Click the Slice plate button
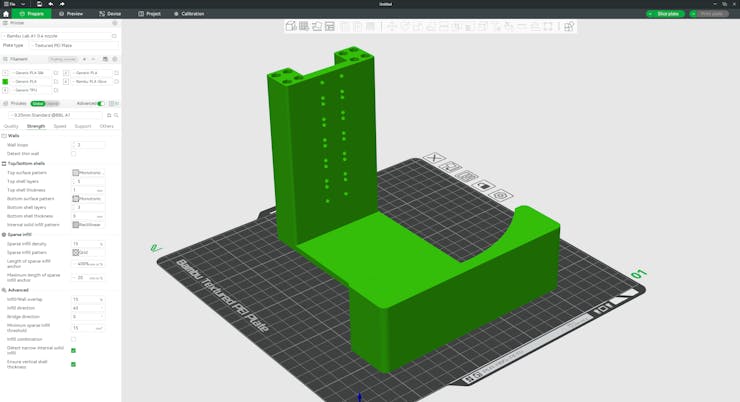The image size is (740, 402). [x=665, y=14]
